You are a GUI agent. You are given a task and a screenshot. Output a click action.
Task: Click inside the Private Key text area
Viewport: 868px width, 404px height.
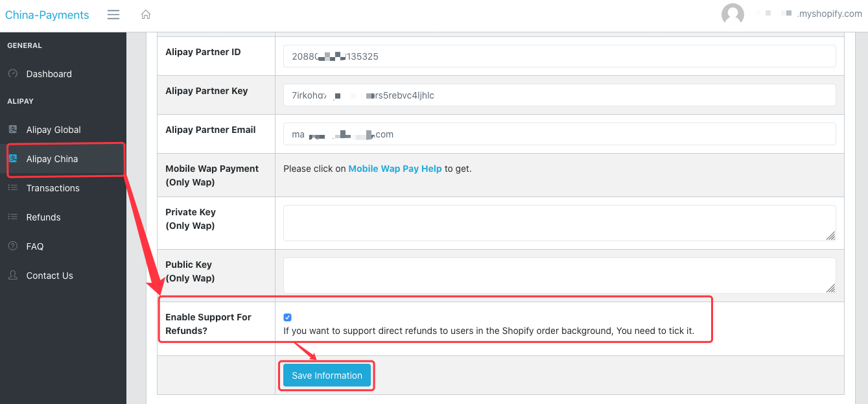(557, 222)
